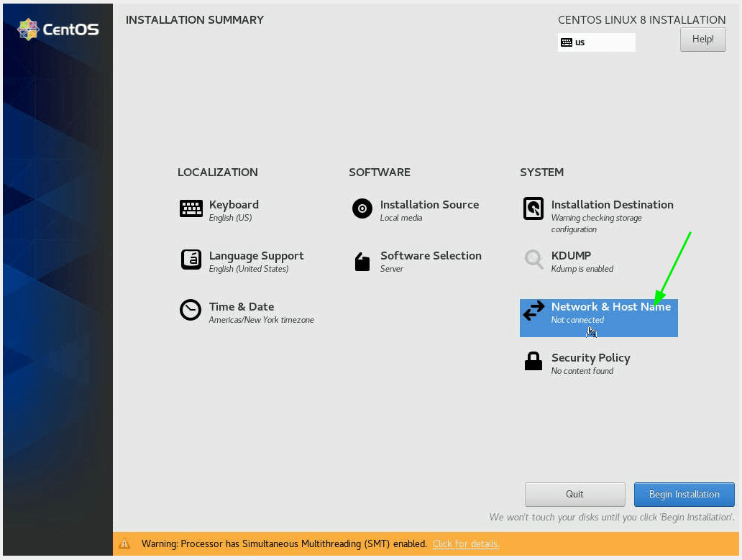Select the Time & Date title
Image resolution: width=742 pixels, height=560 pixels.
click(x=242, y=306)
